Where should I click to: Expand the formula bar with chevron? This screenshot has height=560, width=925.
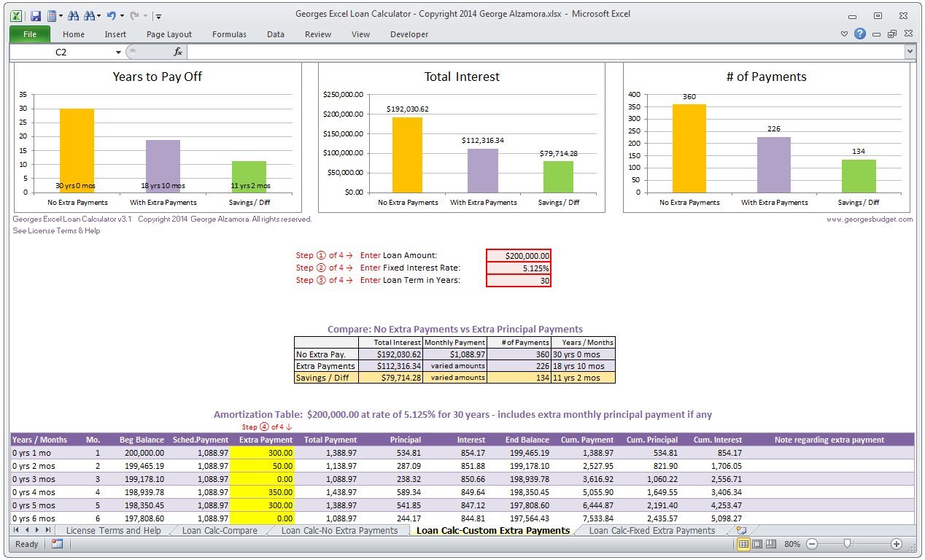(x=910, y=52)
